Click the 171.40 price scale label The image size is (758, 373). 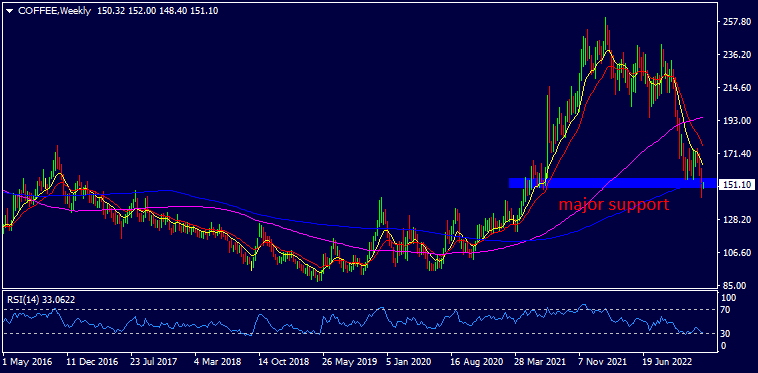tap(736, 154)
